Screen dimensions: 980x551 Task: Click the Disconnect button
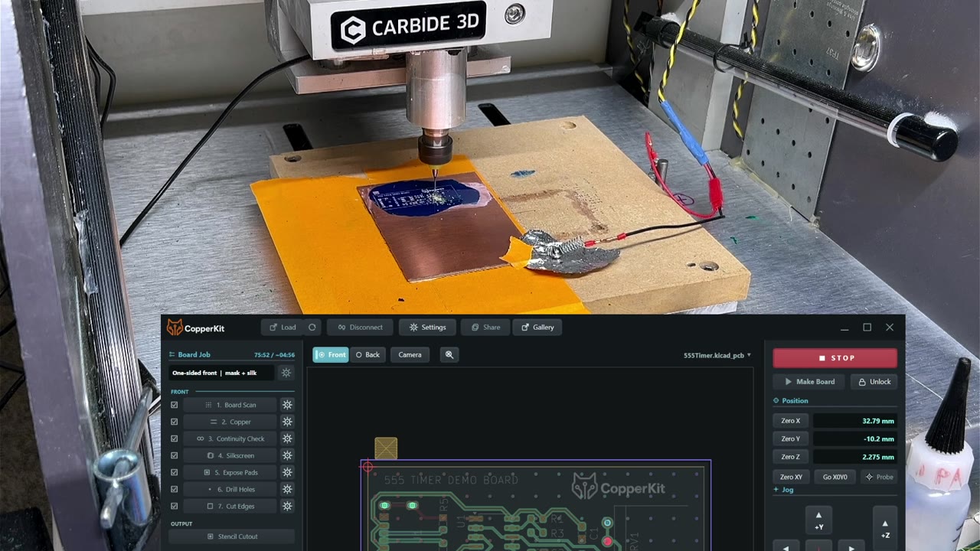click(360, 328)
